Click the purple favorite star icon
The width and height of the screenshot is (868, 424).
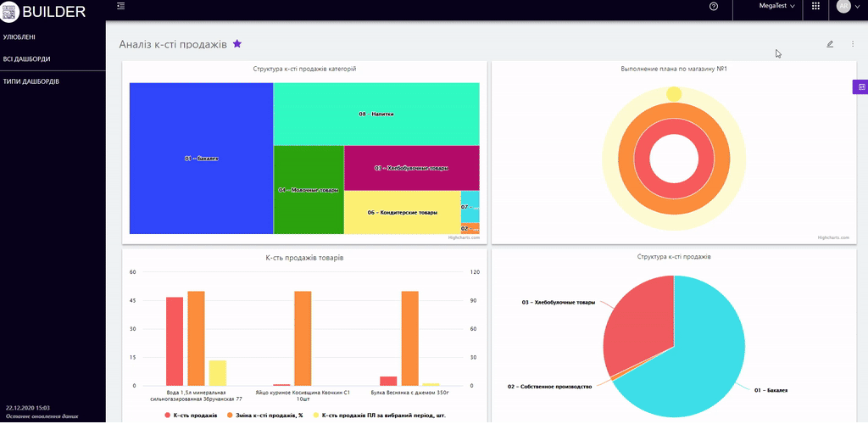coord(237,43)
